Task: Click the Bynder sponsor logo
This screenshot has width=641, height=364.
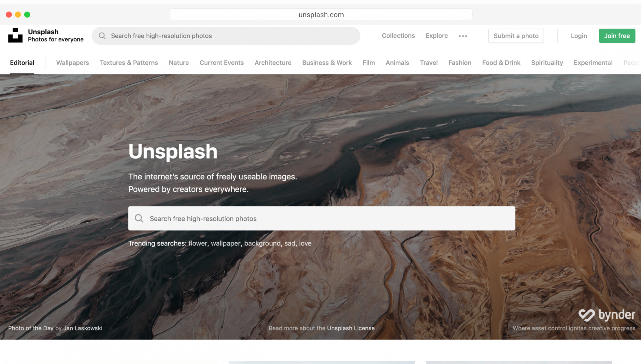Action: tap(607, 315)
